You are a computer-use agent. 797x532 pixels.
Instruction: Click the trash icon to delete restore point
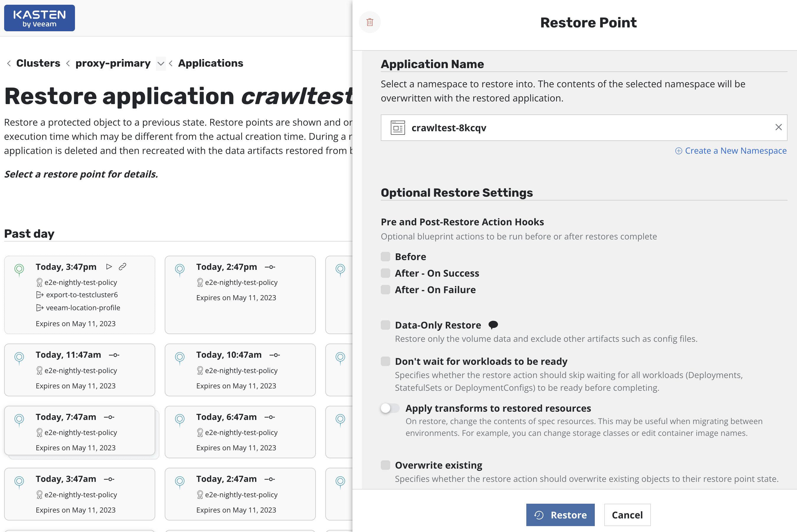(x=370, y=22)
